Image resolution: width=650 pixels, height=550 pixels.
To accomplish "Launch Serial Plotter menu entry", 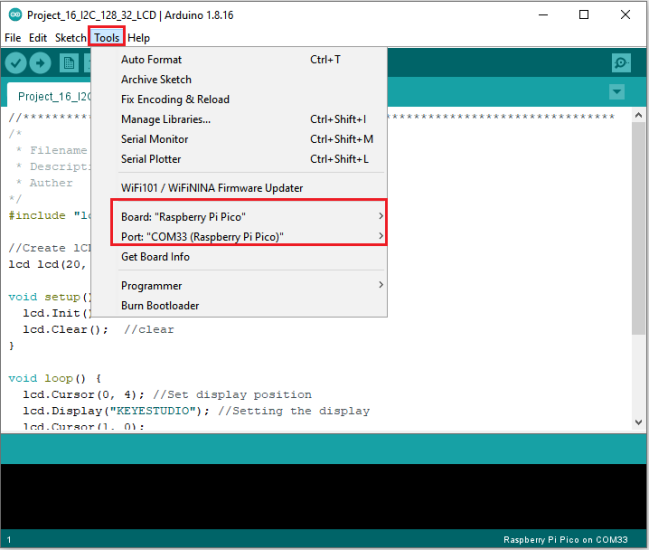I will [240, 159].
